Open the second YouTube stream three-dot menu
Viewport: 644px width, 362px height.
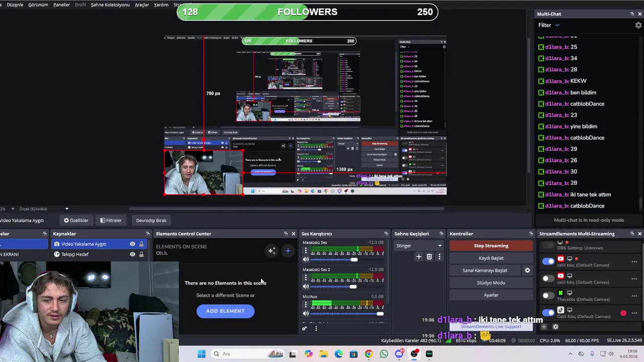[634, 279]
